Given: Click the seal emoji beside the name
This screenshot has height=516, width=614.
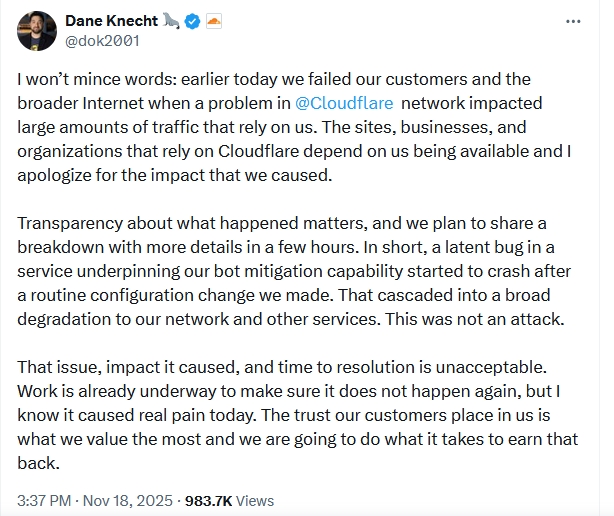Looking at the screenshot, I should [170, 21].
